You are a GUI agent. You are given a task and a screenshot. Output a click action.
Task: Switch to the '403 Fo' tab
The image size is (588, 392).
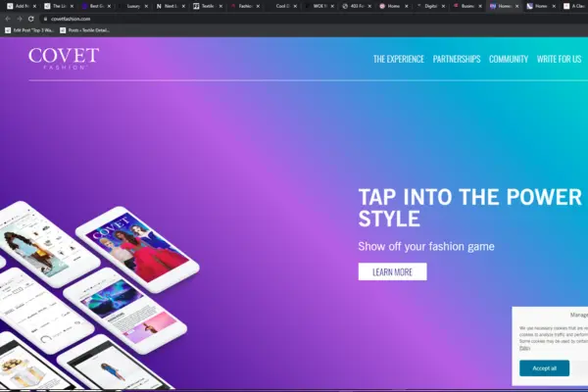coord(356,6)
